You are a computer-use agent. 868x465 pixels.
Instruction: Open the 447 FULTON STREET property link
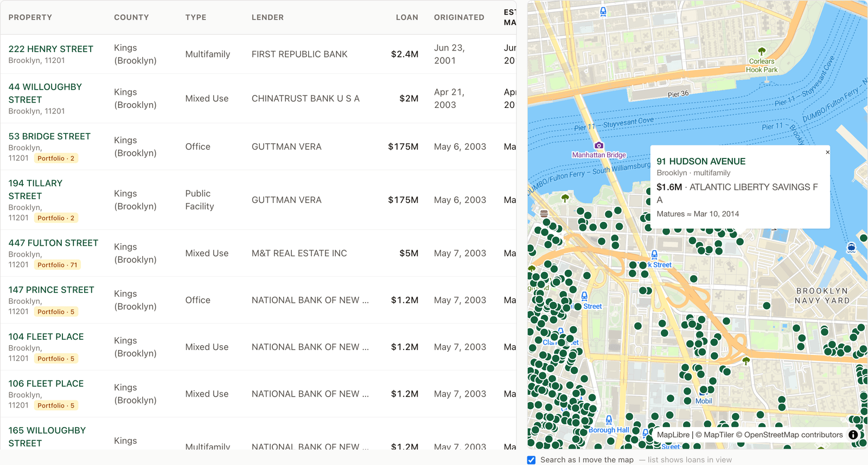coord(53,243)
